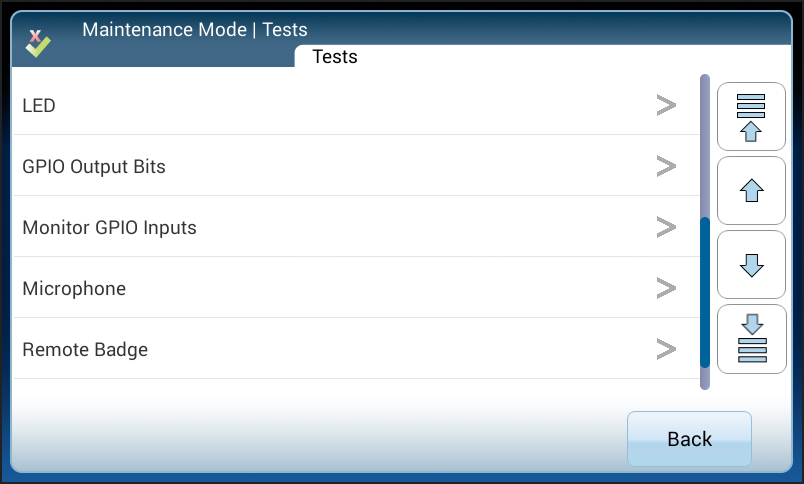
Task: Click the Maintenance Mode | Tests title
Action: (x=194, y=29)
